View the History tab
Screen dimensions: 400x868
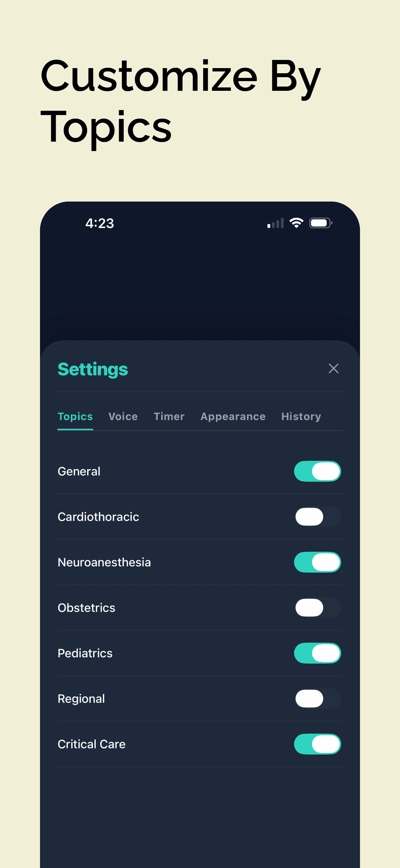click(x=301, y=416)
